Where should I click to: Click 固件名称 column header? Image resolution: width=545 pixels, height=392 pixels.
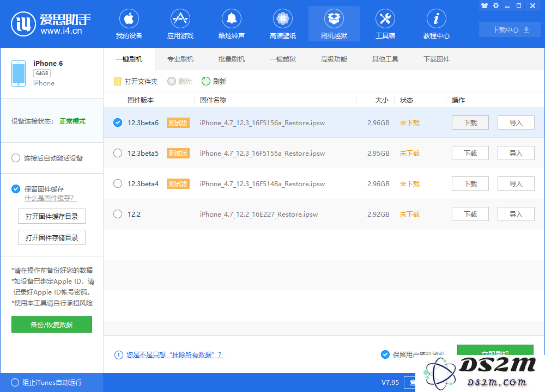point(213,100)
